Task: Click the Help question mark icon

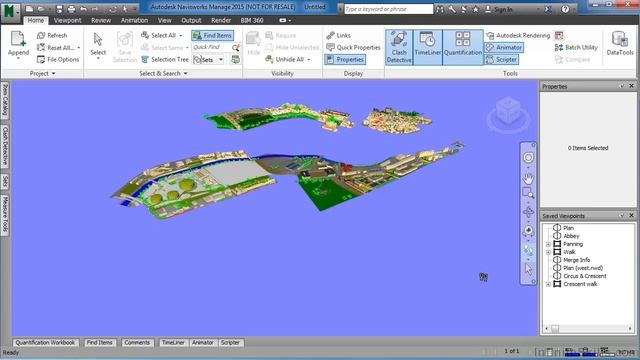Action: click(x=565, y=9)
